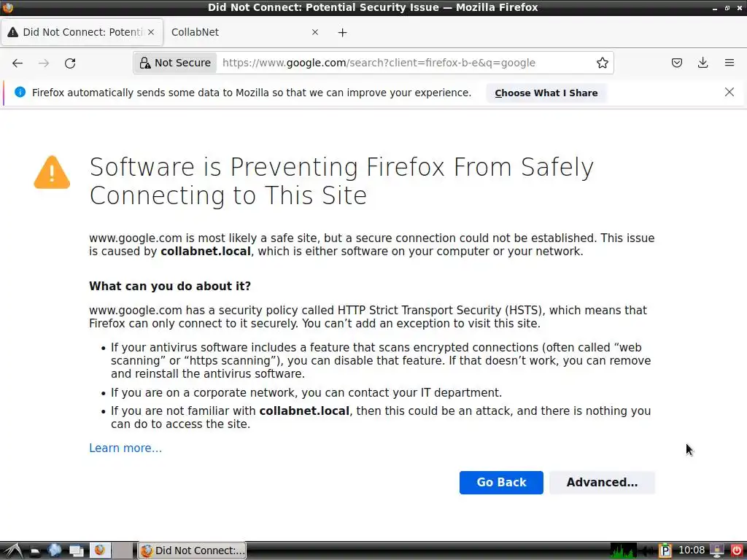Dismiss the Mozilla data notification bar

coord(729,92)
